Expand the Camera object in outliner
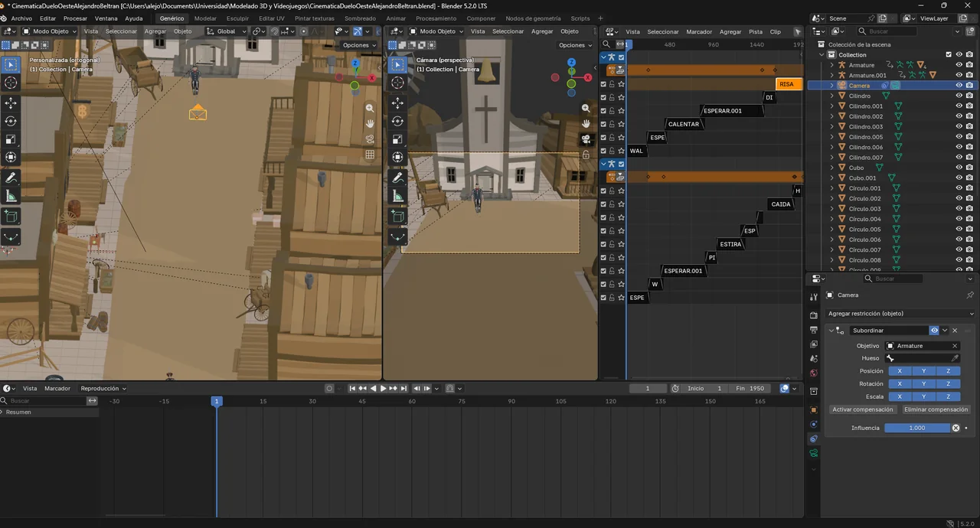The width and height of the screenshot is (980, 528). click(x=831, y=86)
